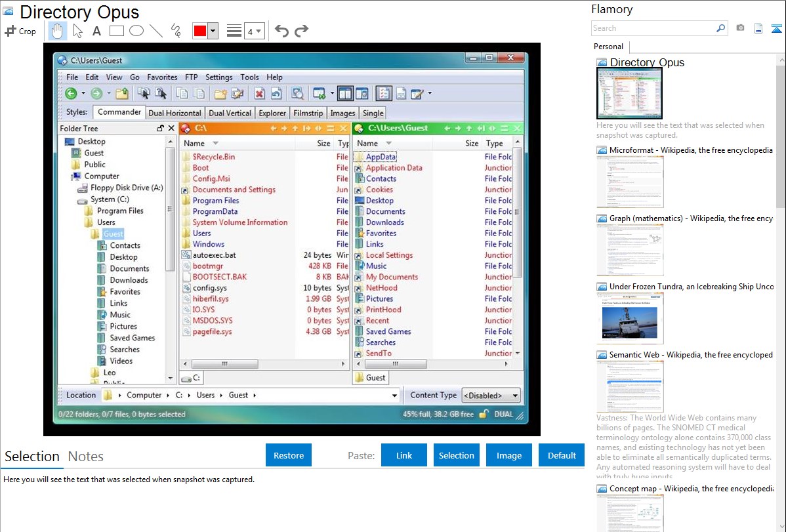This screenshot has width=786, height=532.
Task: Select the Crop tool
Action: (x=20, y=31)
